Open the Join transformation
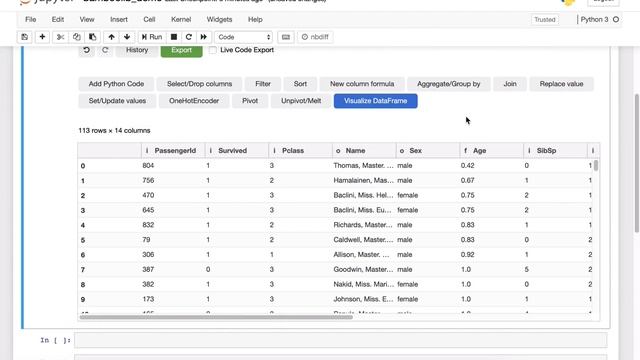Screen dimensions: 640x360 pyautogui.click(x=510, y=84)
